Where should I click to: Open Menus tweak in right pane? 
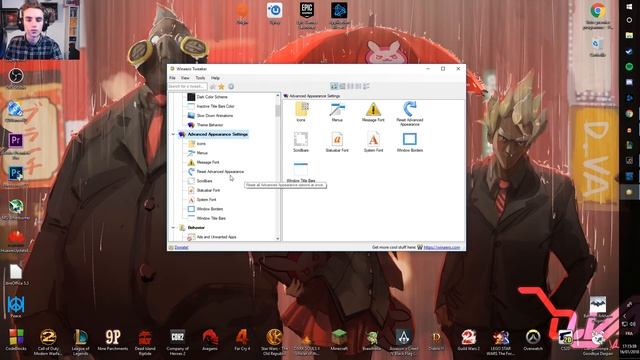(337, 112)
